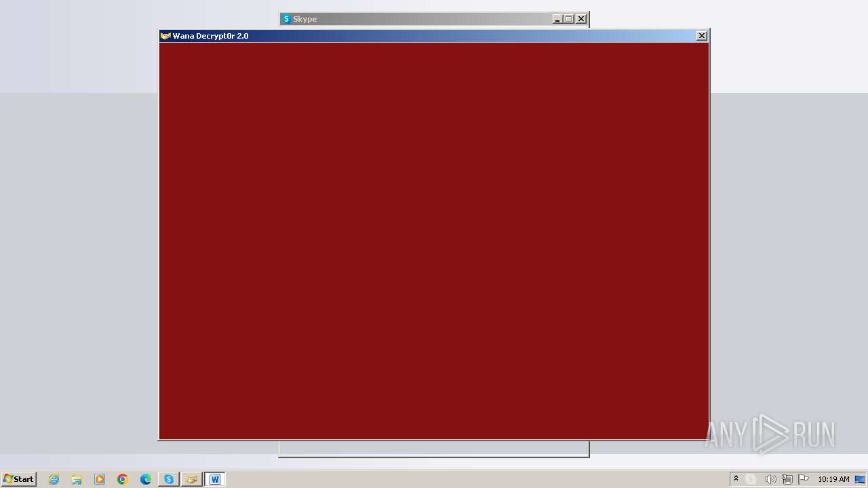
Task: Switch to Microsoft Word taskbar button
Action: [215, 479]
